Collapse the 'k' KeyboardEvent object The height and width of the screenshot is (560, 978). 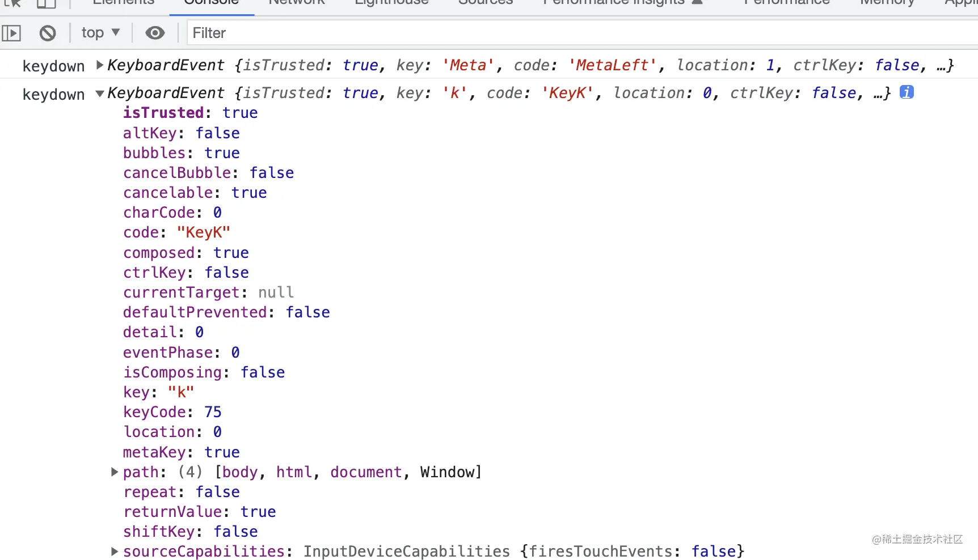(100, 93)
